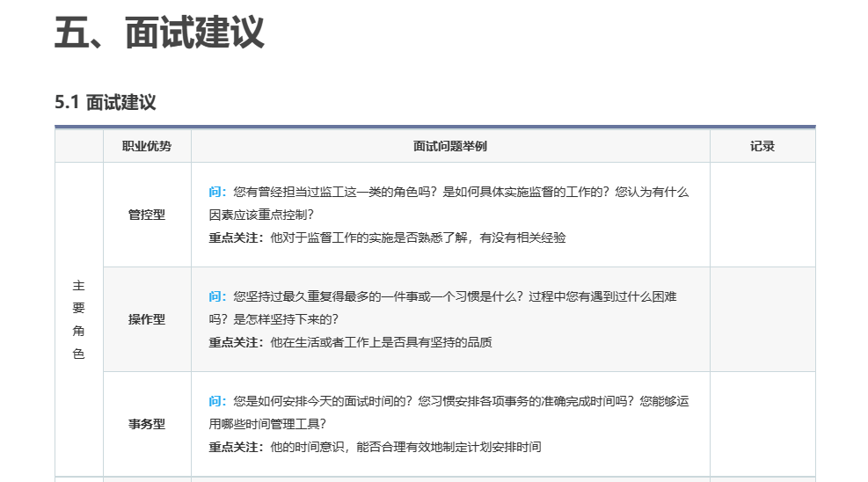Select the 重点关注 line about 时间意识
Viewport: 868px width, 482px height.
375,447
